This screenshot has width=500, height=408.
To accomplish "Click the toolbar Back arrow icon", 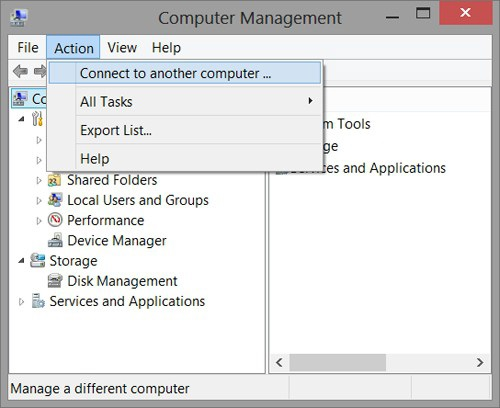I will [x=20, y=71].
